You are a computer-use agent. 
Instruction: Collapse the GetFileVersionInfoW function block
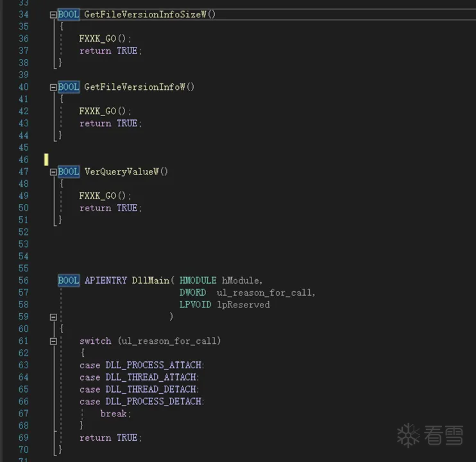(x=53, y=87)
